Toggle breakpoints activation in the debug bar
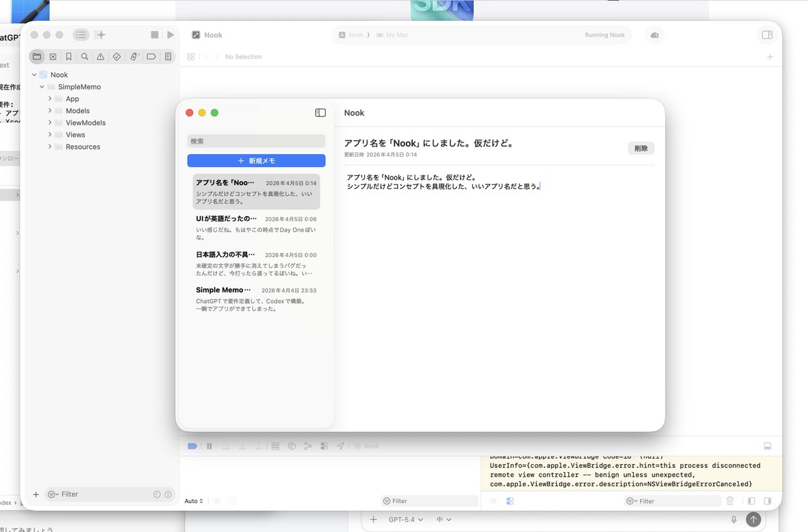The width and height of the screenshot is (808, 532). coord(192,446)
